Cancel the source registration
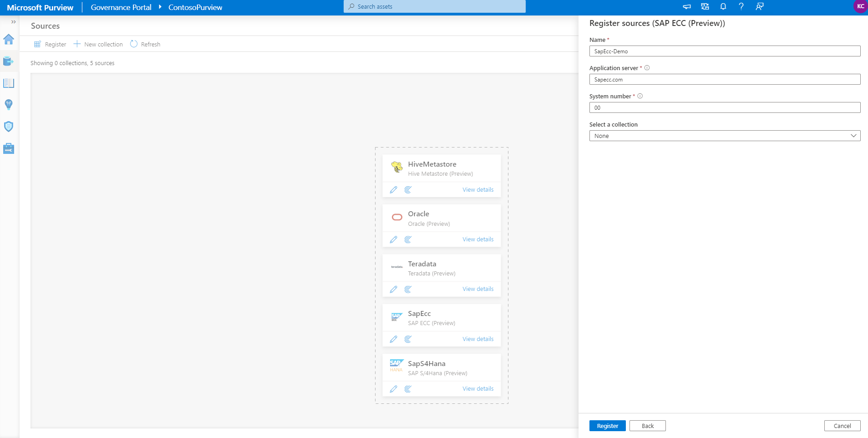This screenshot has width=868, height=438. pyautogui.click(x=842, y=426)
